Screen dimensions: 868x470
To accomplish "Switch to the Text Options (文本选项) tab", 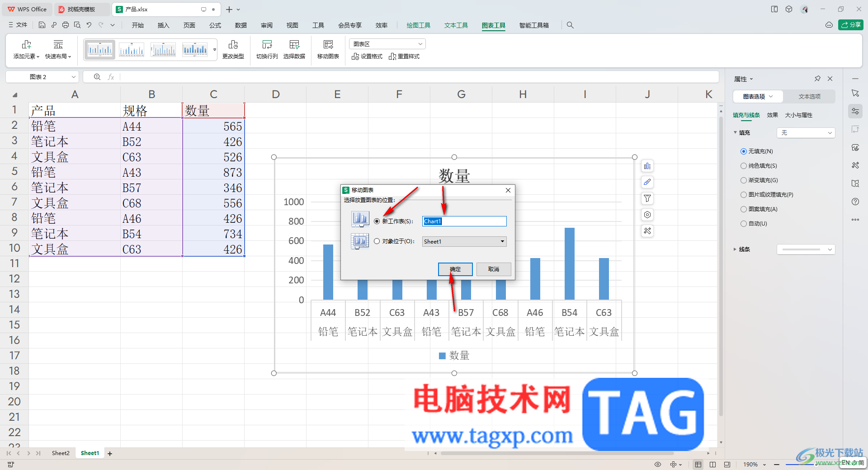I will (x=809, y=96).
